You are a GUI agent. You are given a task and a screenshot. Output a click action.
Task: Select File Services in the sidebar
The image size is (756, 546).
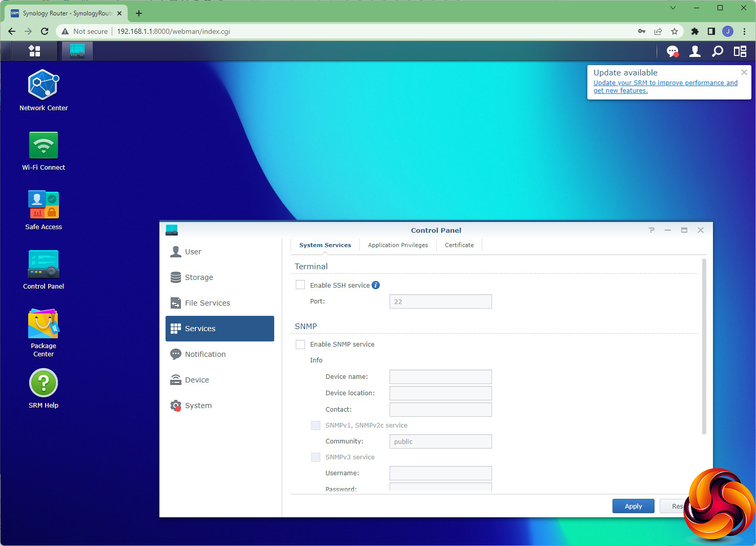click(220, 303)
